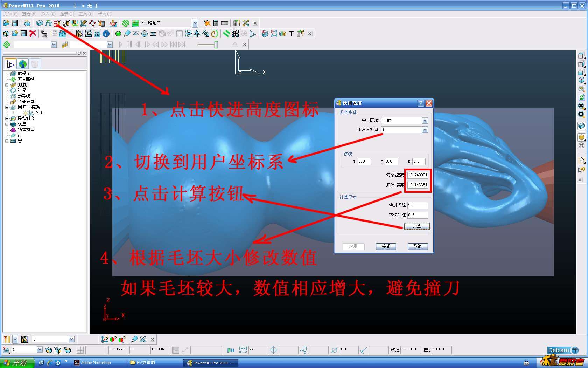This screenshot has width=588, height=368.
Task: Open the Leads and Links icon
Action: point(75,23)
